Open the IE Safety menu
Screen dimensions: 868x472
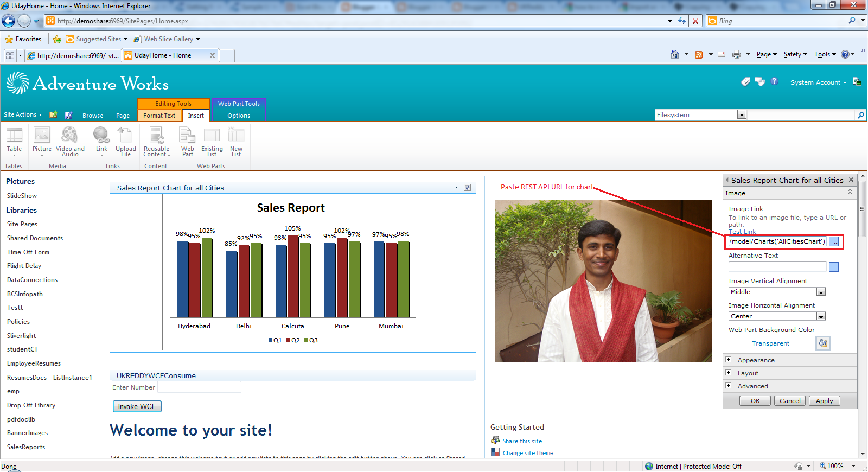795,54
